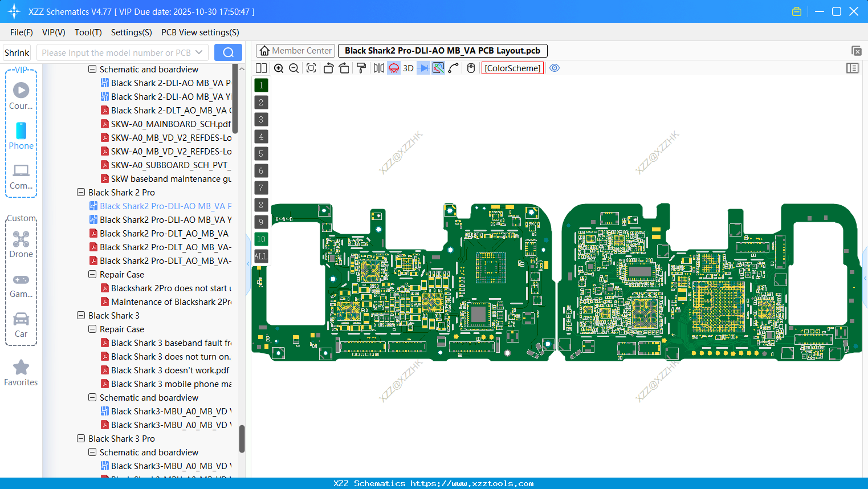Switch the board view to 3D mode
This screenshot has width=868, height=489.
pos(408,68)
